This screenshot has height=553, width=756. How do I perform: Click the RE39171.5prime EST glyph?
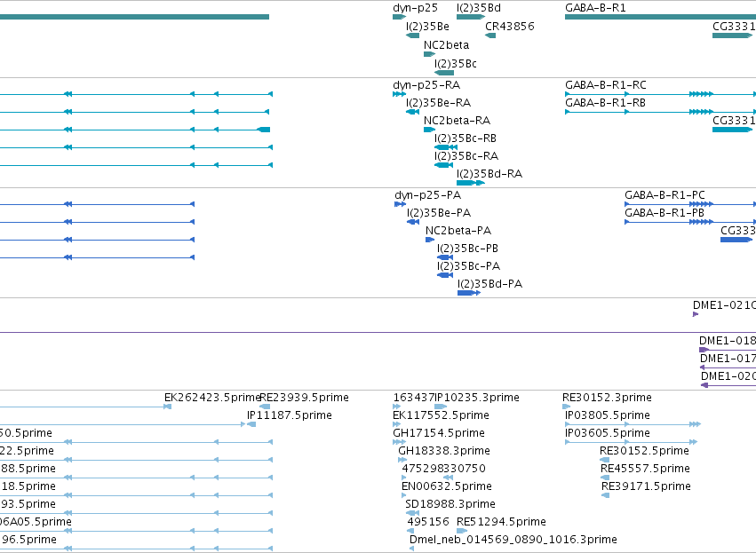point(606,495)
